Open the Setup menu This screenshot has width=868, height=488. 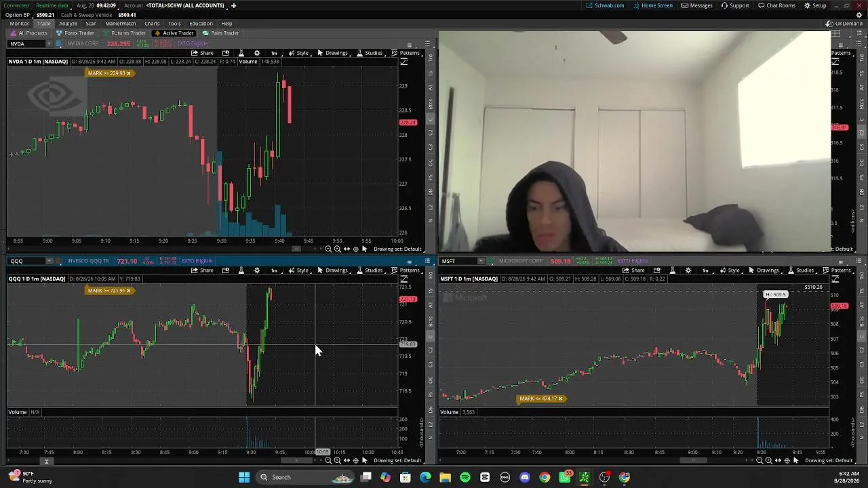[x=815, y=5]
